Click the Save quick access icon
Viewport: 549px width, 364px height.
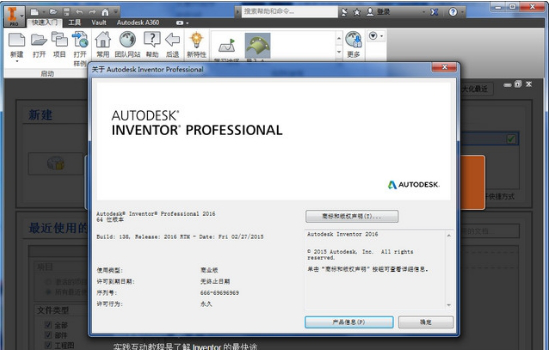pyautogui.click(x=67, y=12)
